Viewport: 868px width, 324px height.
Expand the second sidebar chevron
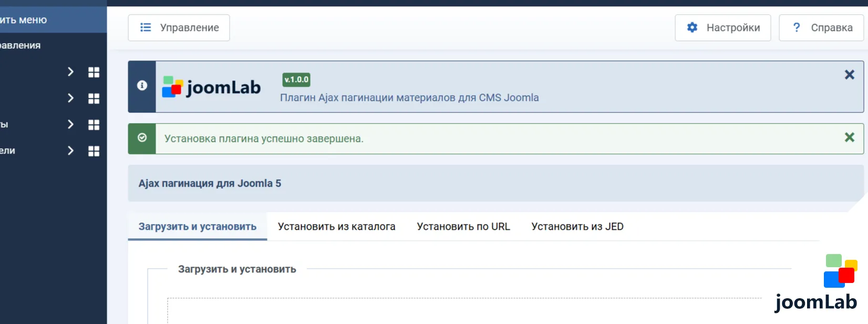click(70, 98)
